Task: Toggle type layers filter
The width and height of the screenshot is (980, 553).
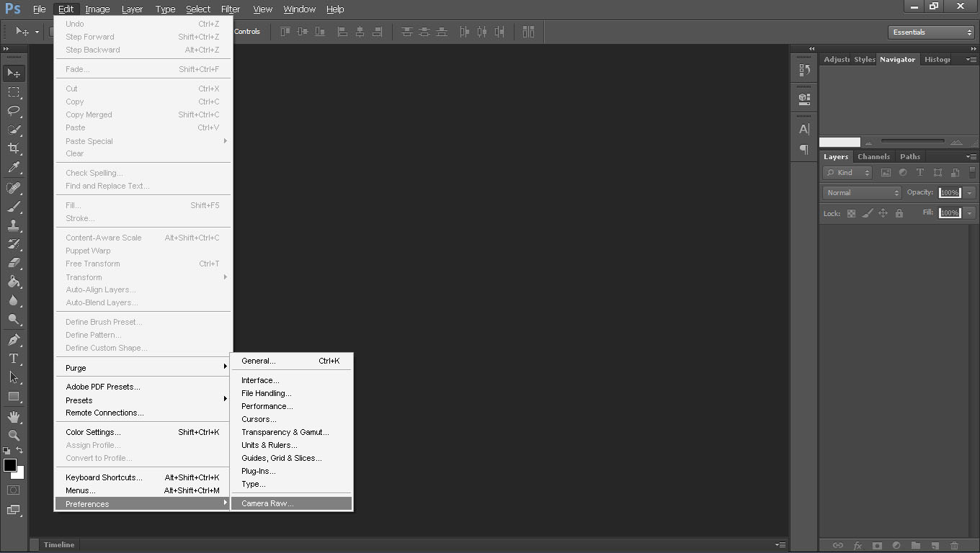Action: click(x=920, y=173)
